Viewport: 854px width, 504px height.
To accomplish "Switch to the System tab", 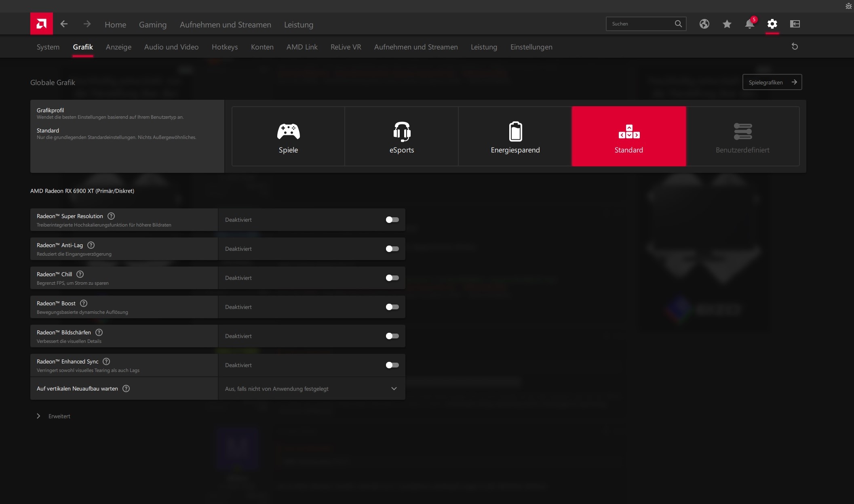I will [48, 47].
